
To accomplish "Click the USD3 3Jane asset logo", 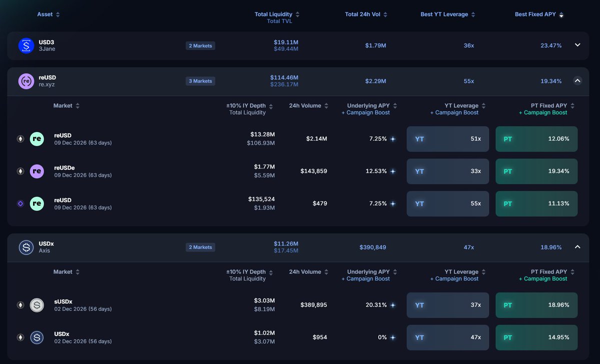I will pyautogui.click(x=26, y=46).
